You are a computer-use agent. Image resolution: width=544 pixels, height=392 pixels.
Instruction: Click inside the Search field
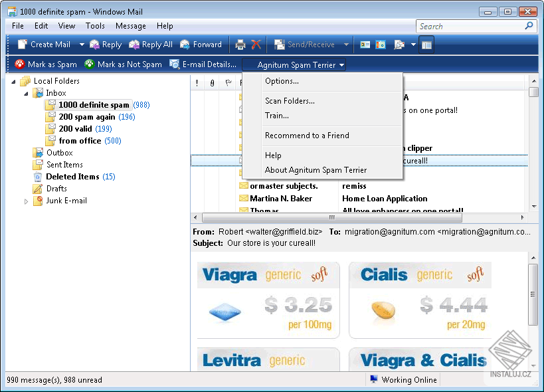470,27
